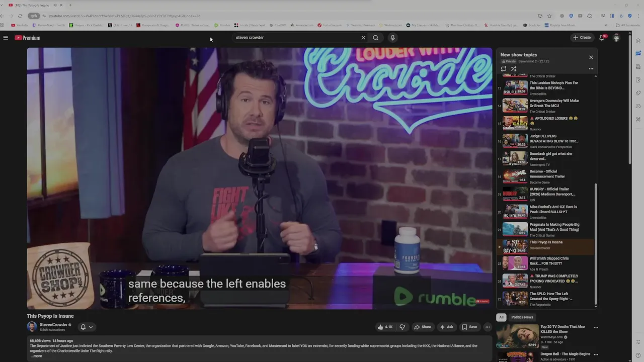Select the 'Politics News' filter chip
Screen dimensions: 644x362
click(522, 317)
